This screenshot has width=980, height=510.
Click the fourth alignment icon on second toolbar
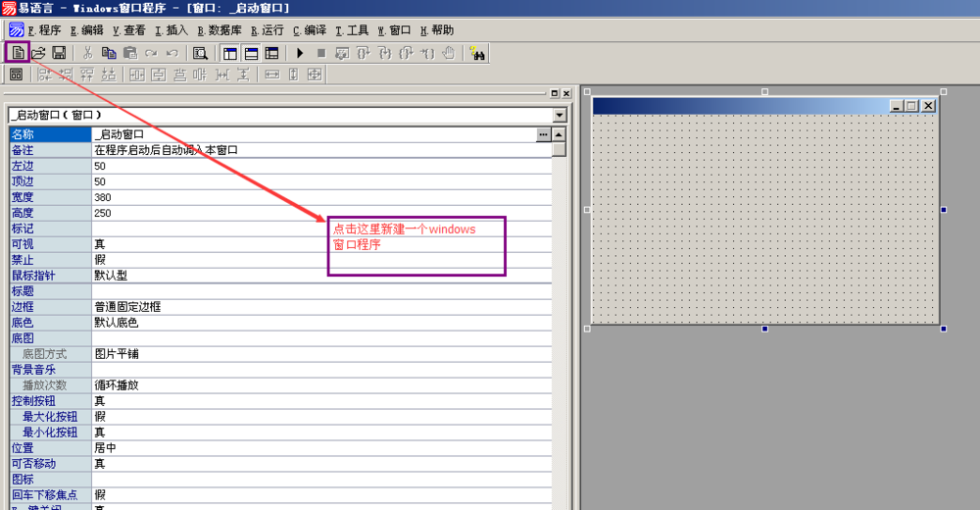point(109,75)
